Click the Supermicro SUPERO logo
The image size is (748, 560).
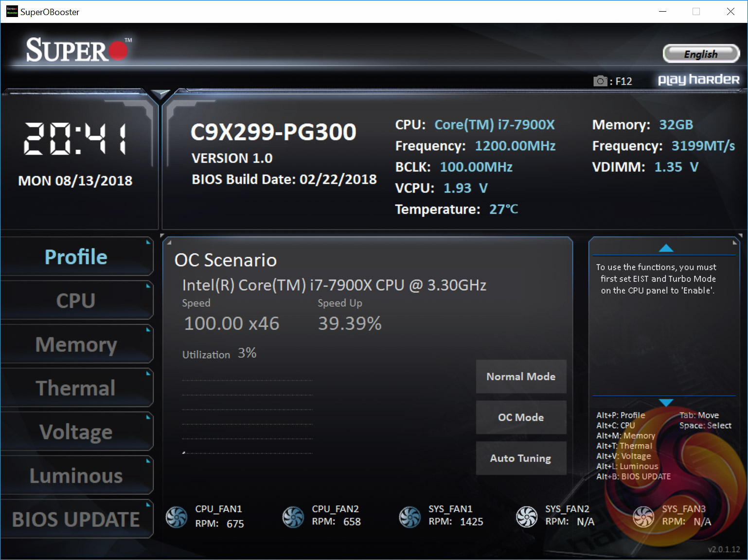79,50
